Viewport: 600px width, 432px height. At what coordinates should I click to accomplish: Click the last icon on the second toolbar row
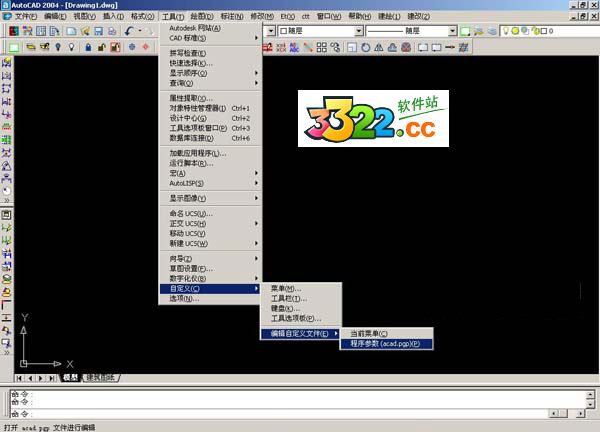pyautogui.click(x=463, y=47)
